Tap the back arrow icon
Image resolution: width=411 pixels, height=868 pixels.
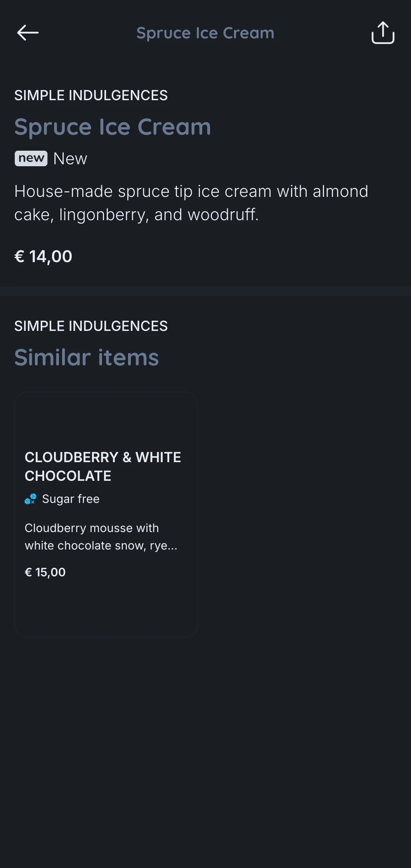click(x=28, y=33)
